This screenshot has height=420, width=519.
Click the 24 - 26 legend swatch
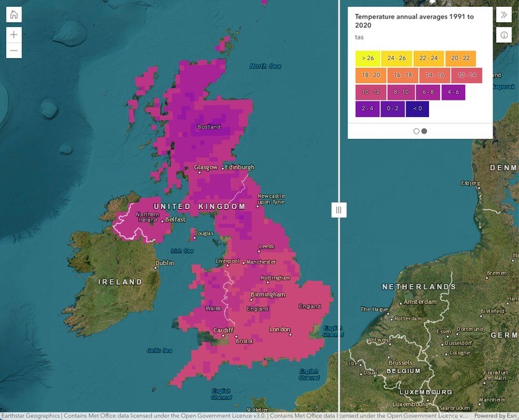pyautogui.click(x=397, y=58)
